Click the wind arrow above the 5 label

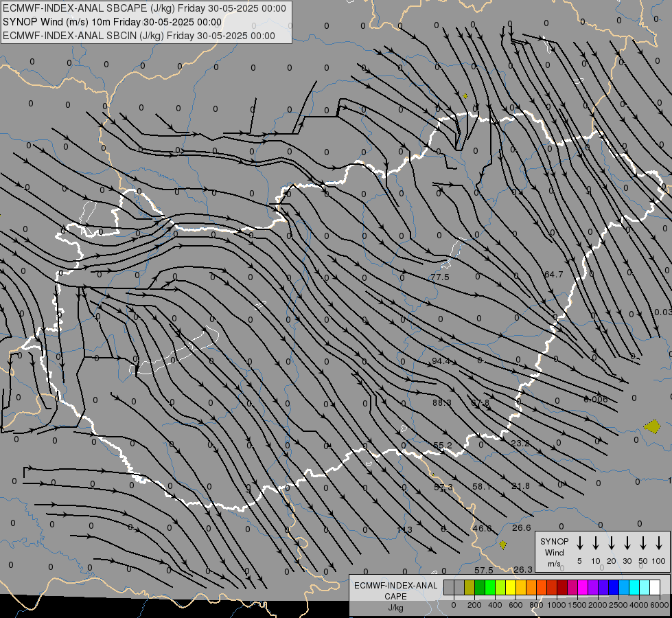point(579,543)
